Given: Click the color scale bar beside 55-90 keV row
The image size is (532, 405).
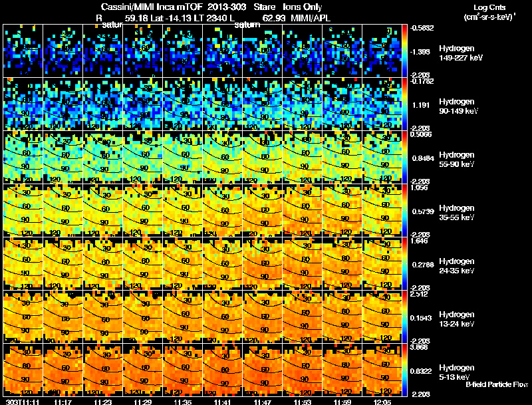Looking at the screenshot, I should tap(405, 157).
